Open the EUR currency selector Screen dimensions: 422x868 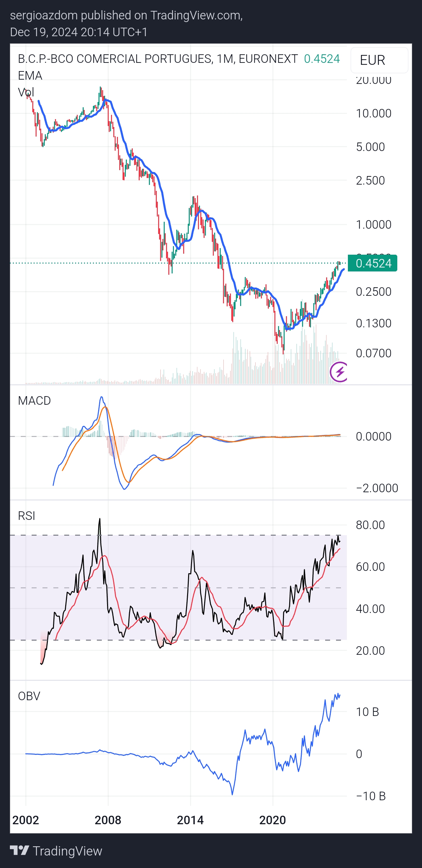379,60
